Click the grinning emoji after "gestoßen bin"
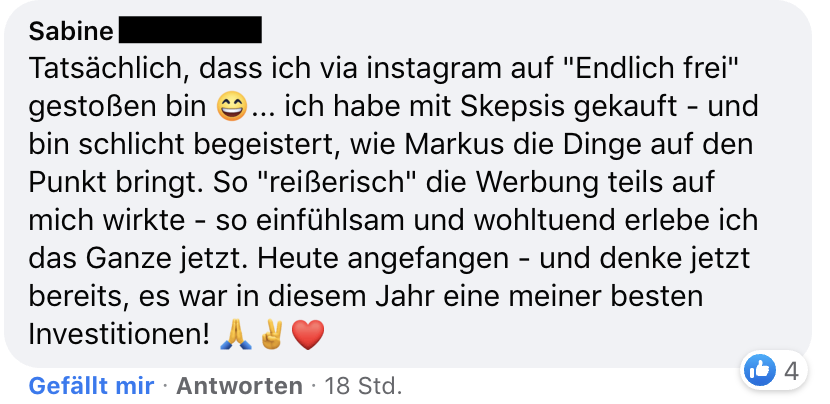830x404 pixels. (231, 106)
